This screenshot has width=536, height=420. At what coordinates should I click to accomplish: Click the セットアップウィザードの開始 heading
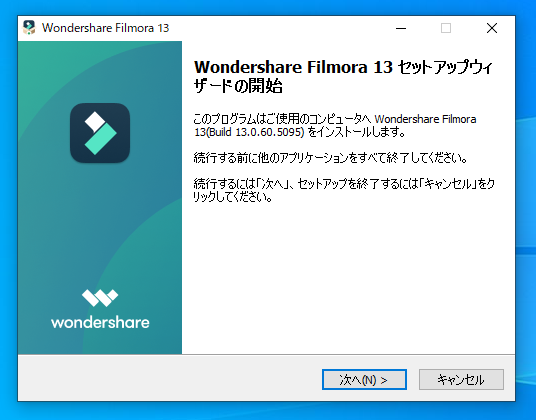pyautogui.click(x=343, y=77)
